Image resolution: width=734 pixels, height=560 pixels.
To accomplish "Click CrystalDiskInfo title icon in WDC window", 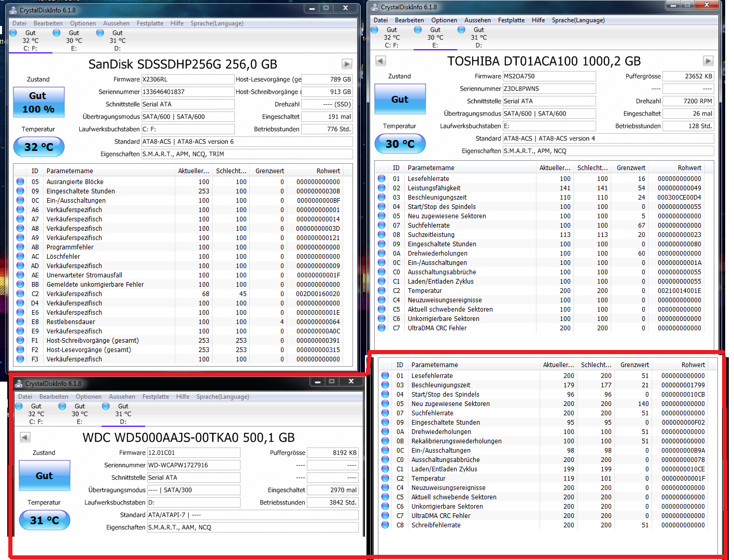I will coord(19,384).
